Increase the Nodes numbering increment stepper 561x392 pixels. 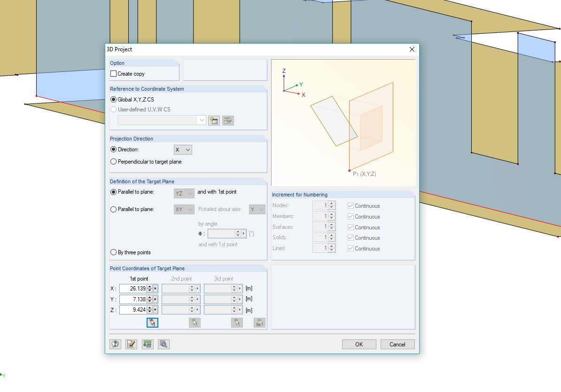(331, 203)
